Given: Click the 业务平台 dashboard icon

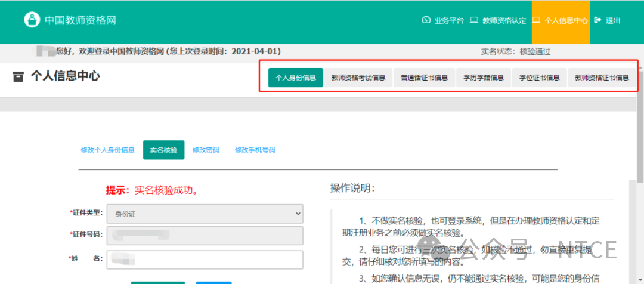Looking at the screenshot, I should [426, 20].
